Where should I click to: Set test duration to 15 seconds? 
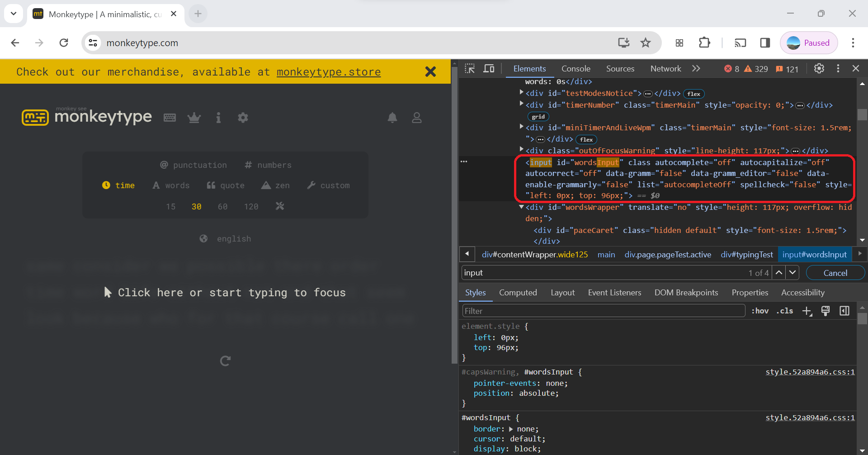click(x=170, y=207)
